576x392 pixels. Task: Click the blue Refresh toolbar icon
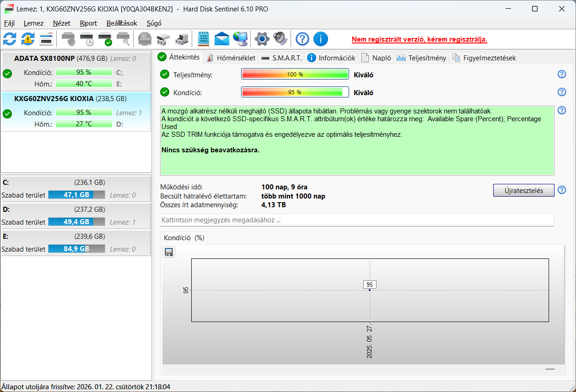pyautogui.click(x=10, y=39)
